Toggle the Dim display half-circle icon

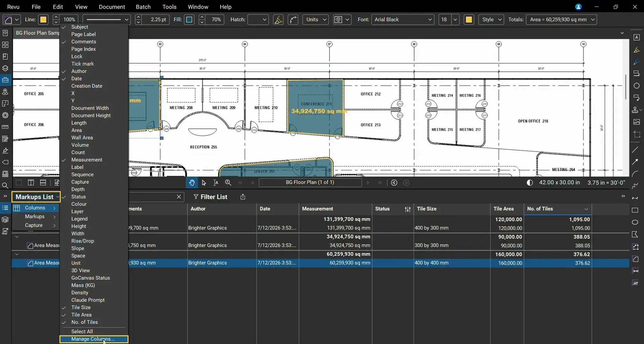(x=530, y=183)
